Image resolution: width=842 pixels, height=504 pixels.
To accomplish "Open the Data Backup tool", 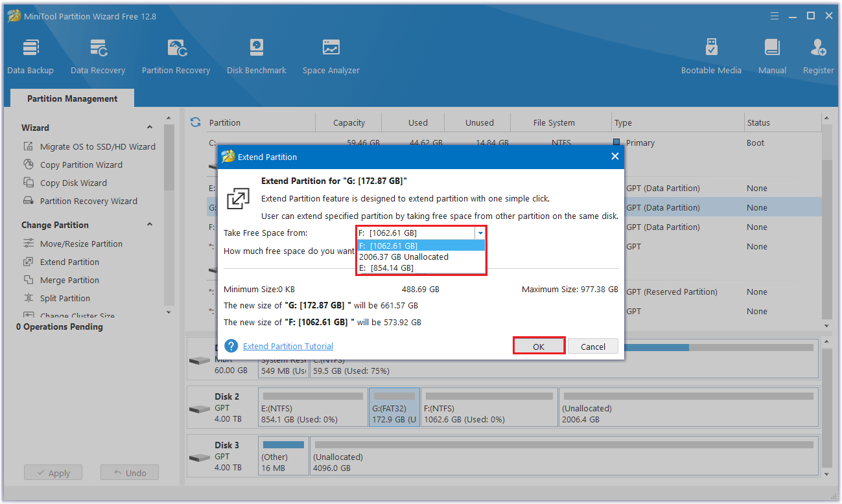I will (x=30, y=57).
